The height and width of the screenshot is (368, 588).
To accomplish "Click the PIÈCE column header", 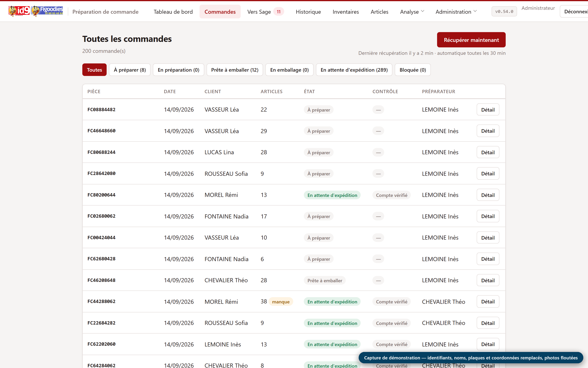I will tap(94, 92).
